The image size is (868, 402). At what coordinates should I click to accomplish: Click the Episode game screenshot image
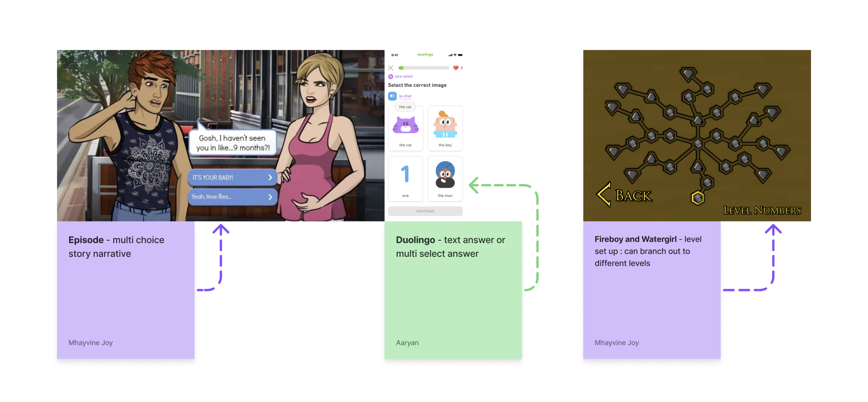click(221, 135)
